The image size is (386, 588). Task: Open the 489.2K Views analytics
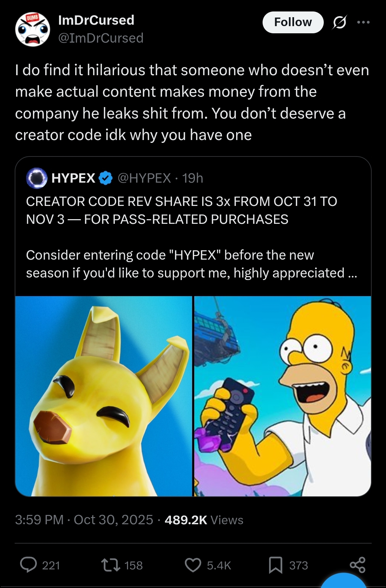pyautogui.click(x=204, y=520)
